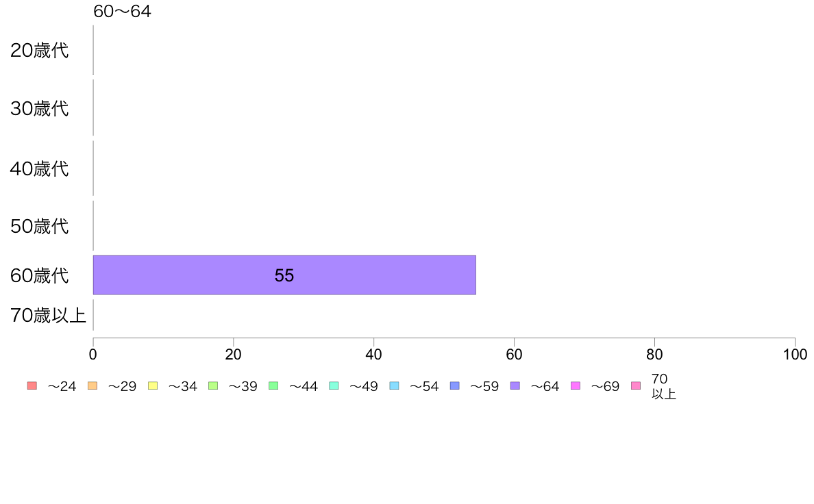Click the yellow ~34 legend swatch

pyautogui.click(x=153, y=386)
